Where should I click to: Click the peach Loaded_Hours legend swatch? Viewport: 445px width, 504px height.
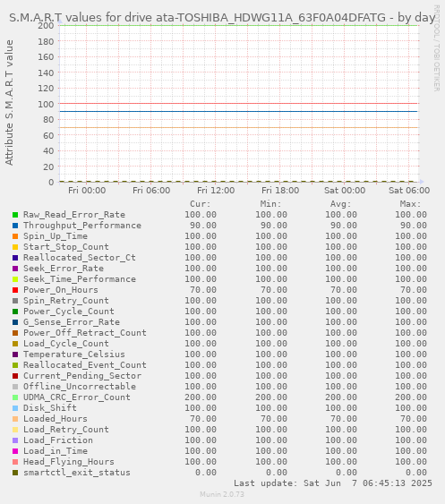click(x=15, y=419)
